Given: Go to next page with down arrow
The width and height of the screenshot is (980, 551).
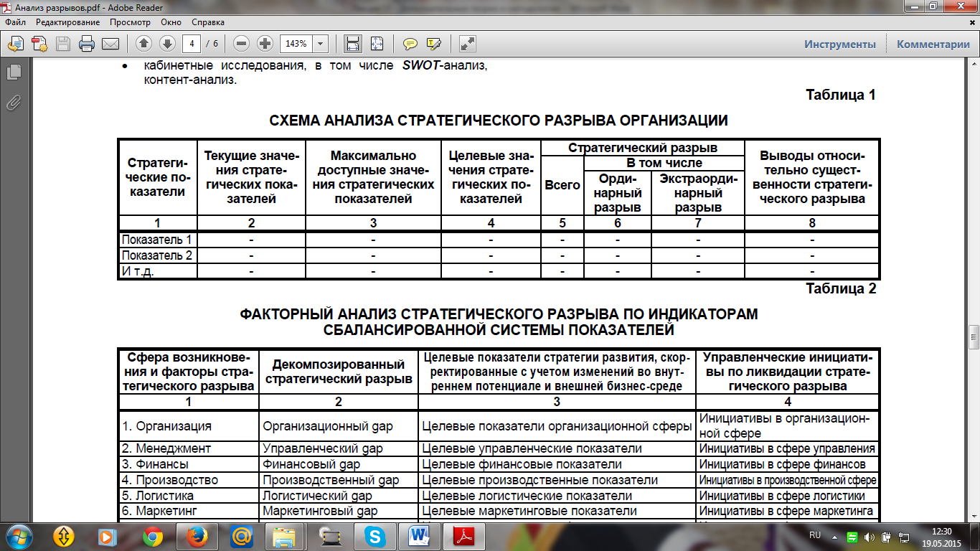Looking at the screenshot, I should (x=167, y=44).
